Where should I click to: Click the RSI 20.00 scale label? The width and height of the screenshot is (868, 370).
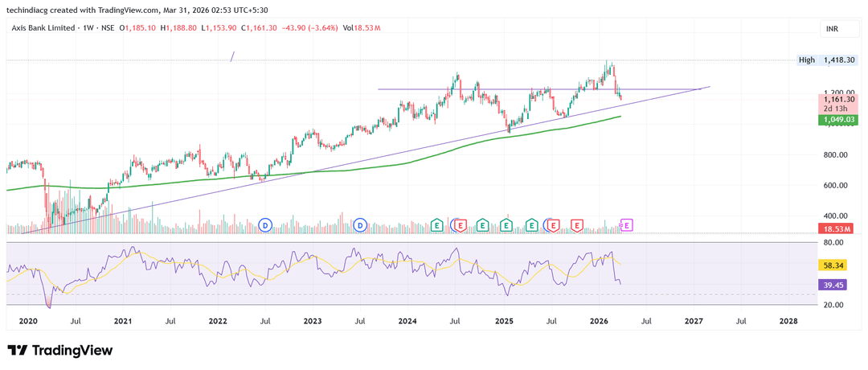pos(833,305)
